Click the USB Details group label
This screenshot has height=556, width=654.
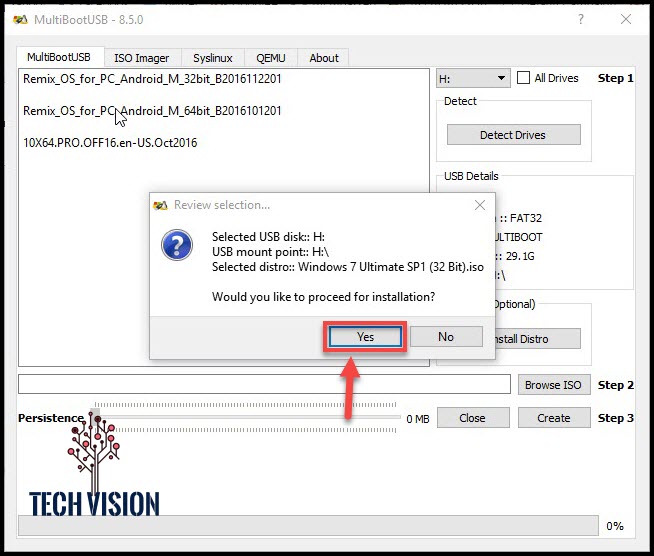coord(471,176)
